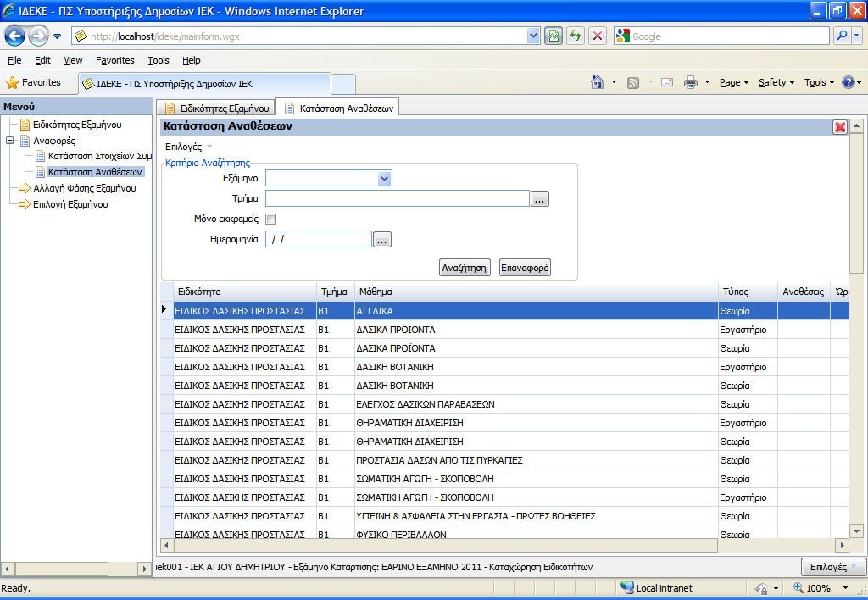Go back with the browser Back arrow

[15, 36]
